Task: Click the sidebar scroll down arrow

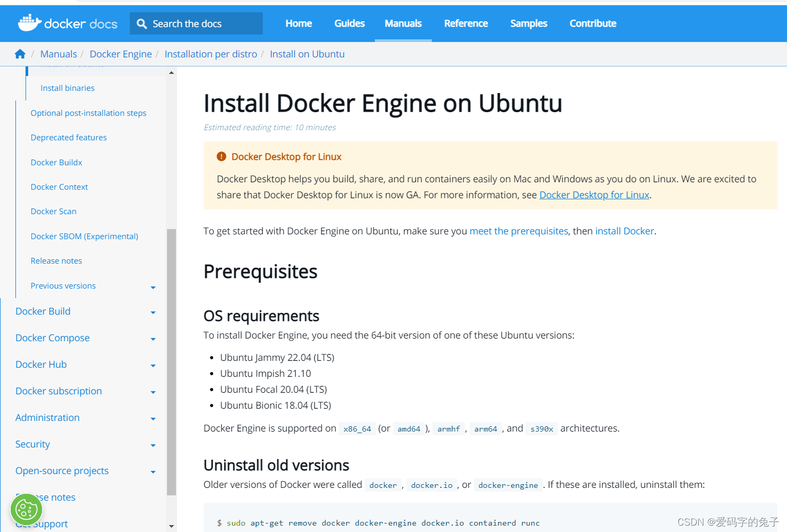Action: coord(171,526)
